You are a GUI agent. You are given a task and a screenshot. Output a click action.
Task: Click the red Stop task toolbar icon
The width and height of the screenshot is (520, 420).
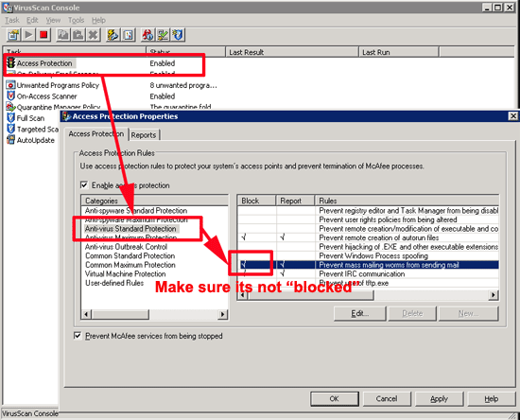tap(43, 35)
